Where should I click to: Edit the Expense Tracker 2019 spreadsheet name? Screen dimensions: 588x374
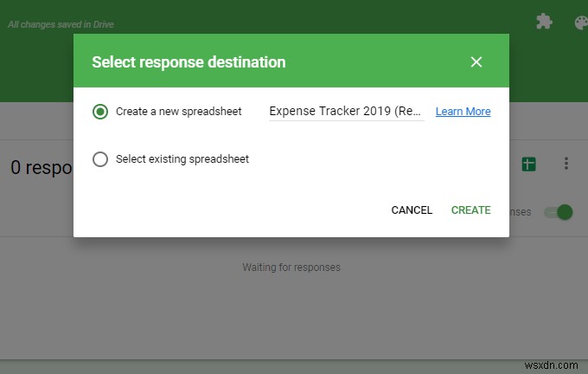pyautogui.click(x=346, y=112)
